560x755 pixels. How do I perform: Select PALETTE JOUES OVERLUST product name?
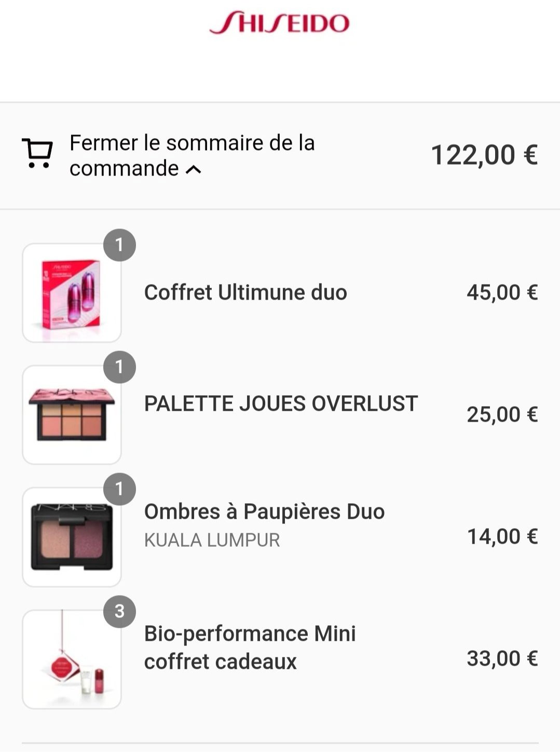[x=281, y=403]
